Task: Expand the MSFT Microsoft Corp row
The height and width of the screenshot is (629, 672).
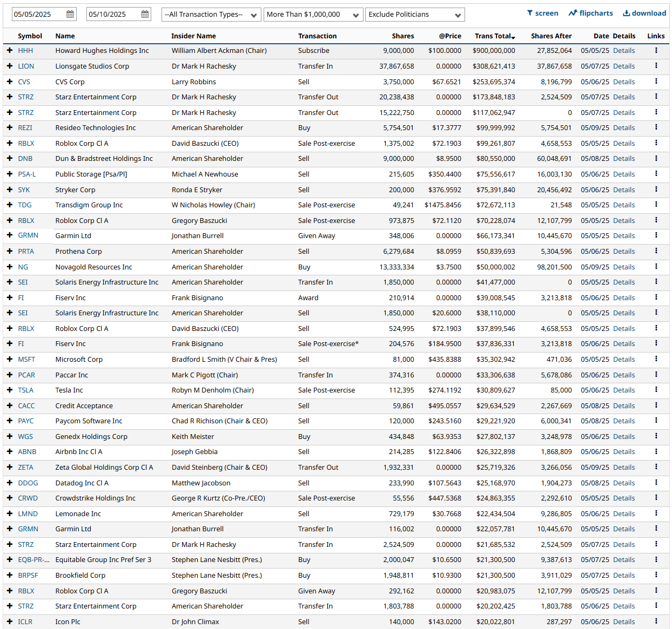Action: (10, 359)
